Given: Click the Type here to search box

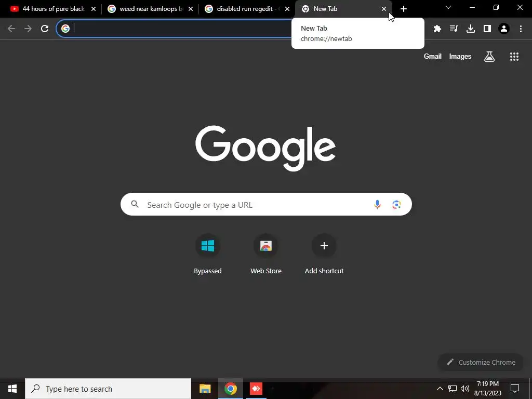Looking at the screenshot, I should (108, 389).
